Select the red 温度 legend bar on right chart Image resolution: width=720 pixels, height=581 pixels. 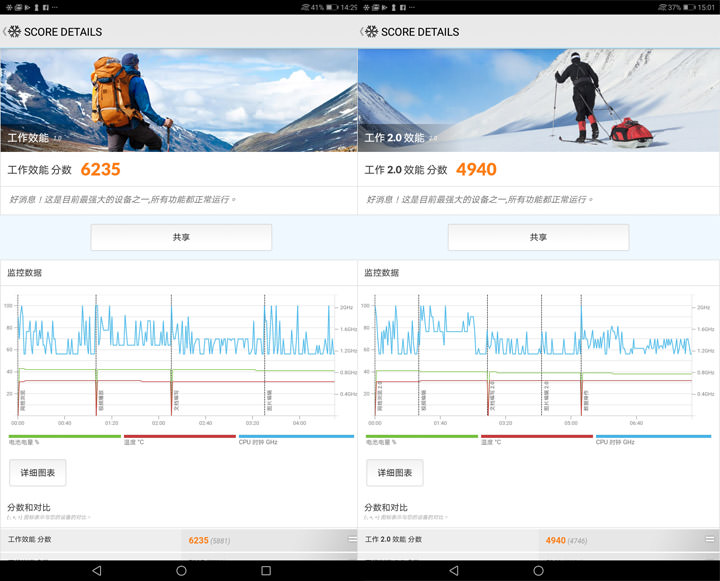[x=536, y=436]
